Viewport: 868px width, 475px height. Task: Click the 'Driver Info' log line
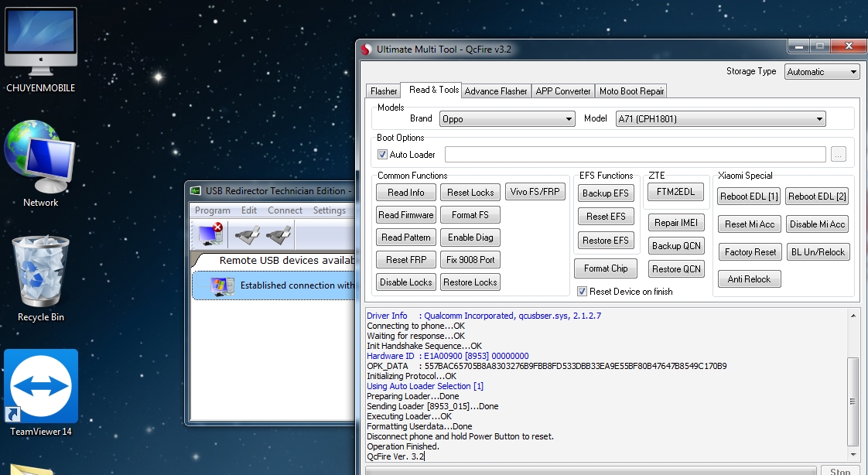[484, 316]
